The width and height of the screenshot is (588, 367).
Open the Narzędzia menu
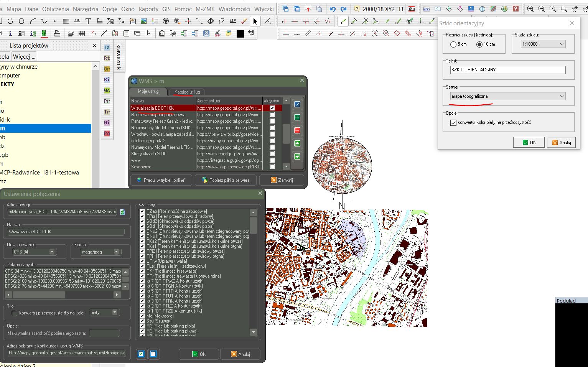(x=86, y=9)
